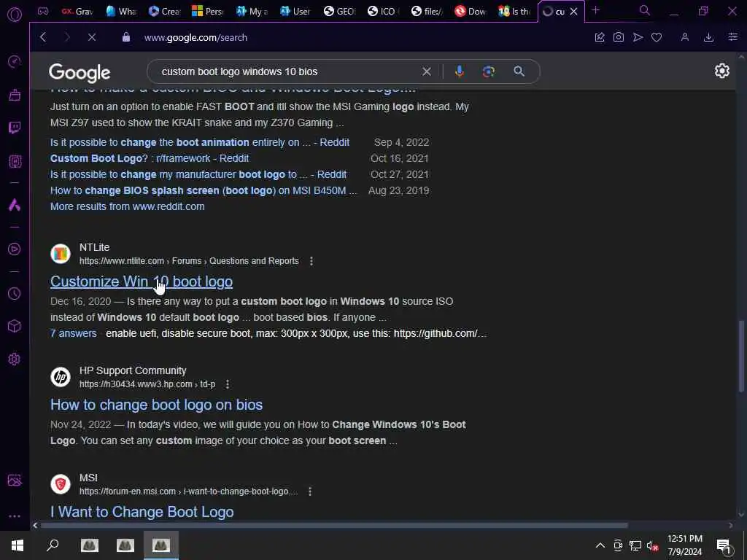Viewport: 747px width, 560px height.
Task: Open the Player panel in sidebar
Action: coord(15,249)
